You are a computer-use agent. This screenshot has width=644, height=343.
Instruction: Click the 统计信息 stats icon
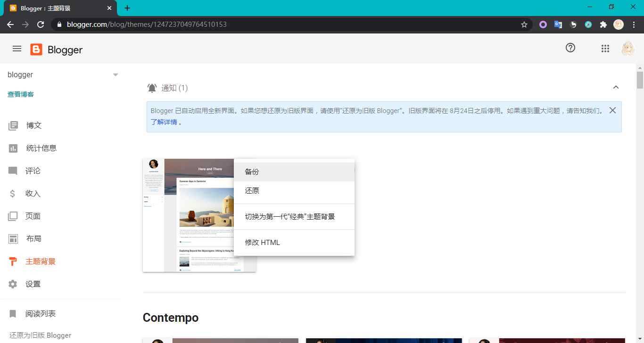click(x=13, y=148)
